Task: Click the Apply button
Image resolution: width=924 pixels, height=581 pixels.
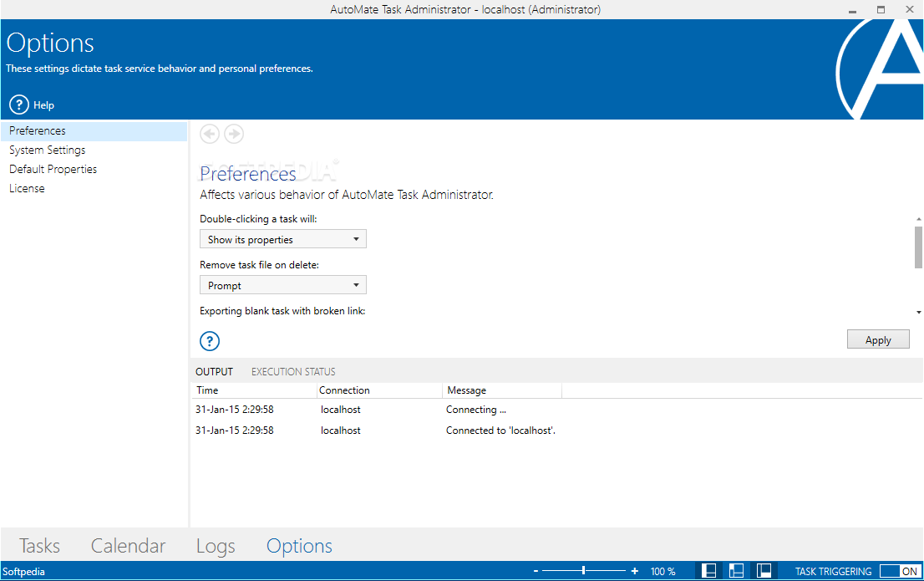Action: click(878, 339)
